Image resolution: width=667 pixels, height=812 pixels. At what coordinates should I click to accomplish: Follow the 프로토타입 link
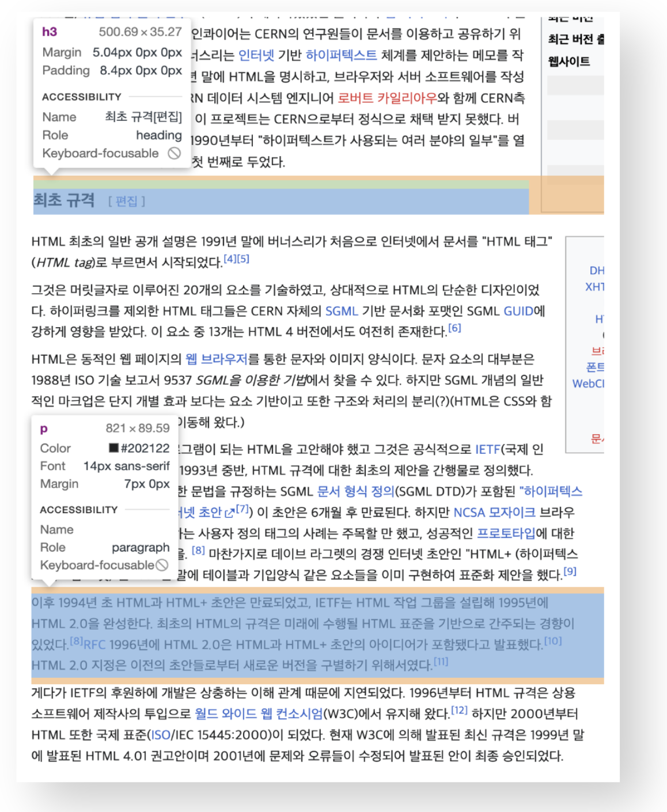(506, 533)
